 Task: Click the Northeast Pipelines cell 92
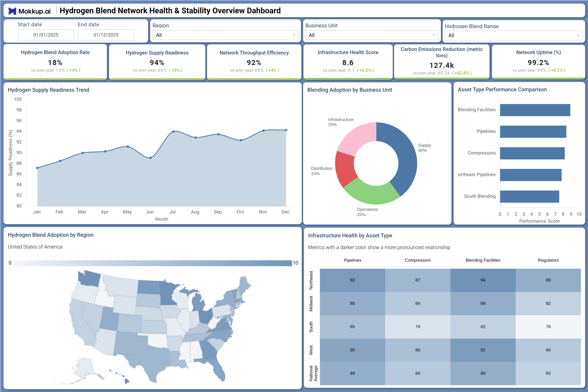coord(352,280)
